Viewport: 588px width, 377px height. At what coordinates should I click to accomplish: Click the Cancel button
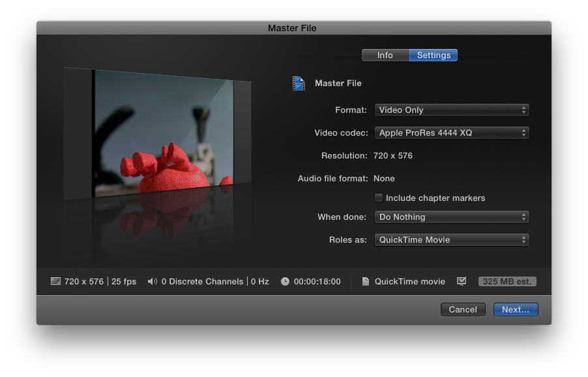[463, 309]
